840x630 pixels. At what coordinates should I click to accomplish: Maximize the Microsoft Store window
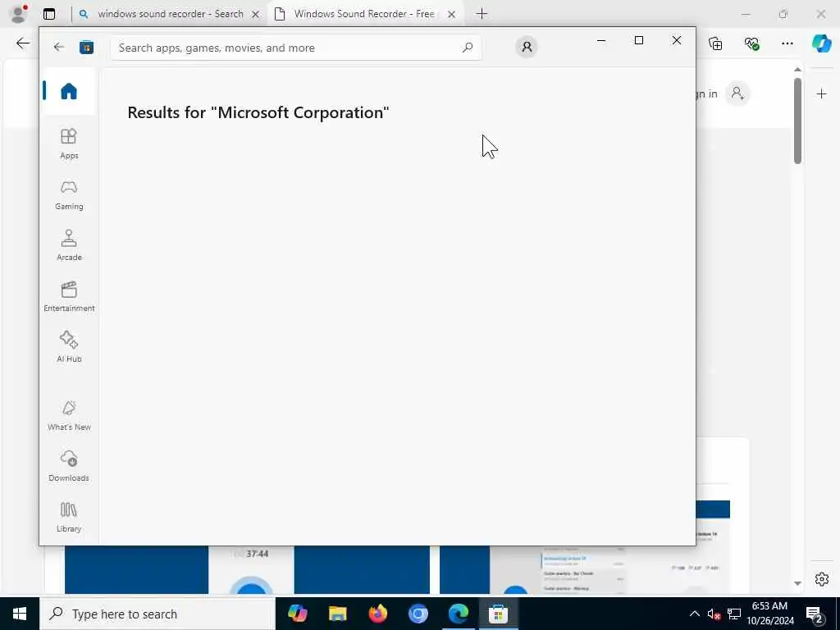point(638,40)
